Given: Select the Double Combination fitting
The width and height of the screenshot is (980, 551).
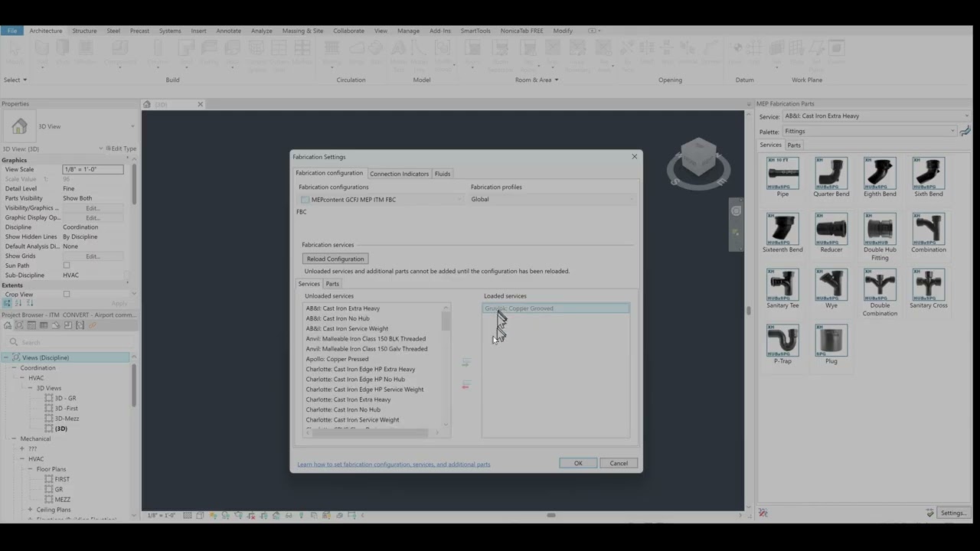Looking at the screenshot, I should (x=880, y=292).
